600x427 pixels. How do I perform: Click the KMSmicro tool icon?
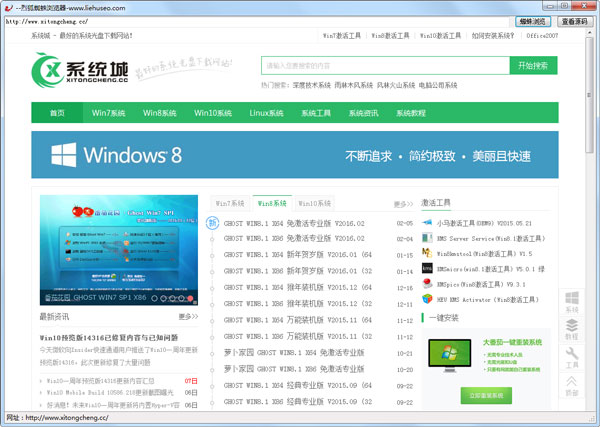coord(427,268)
